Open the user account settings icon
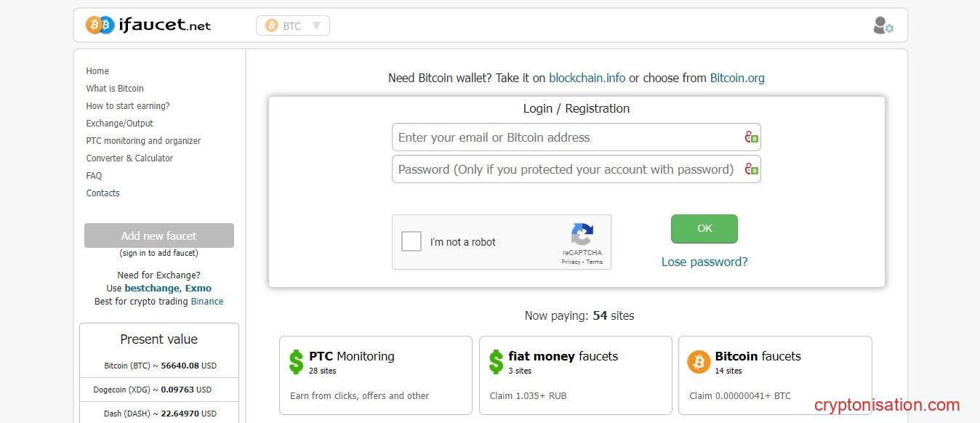Image resolution: width=980 pixels, height=423 pixels. click(x=883, y=25)
